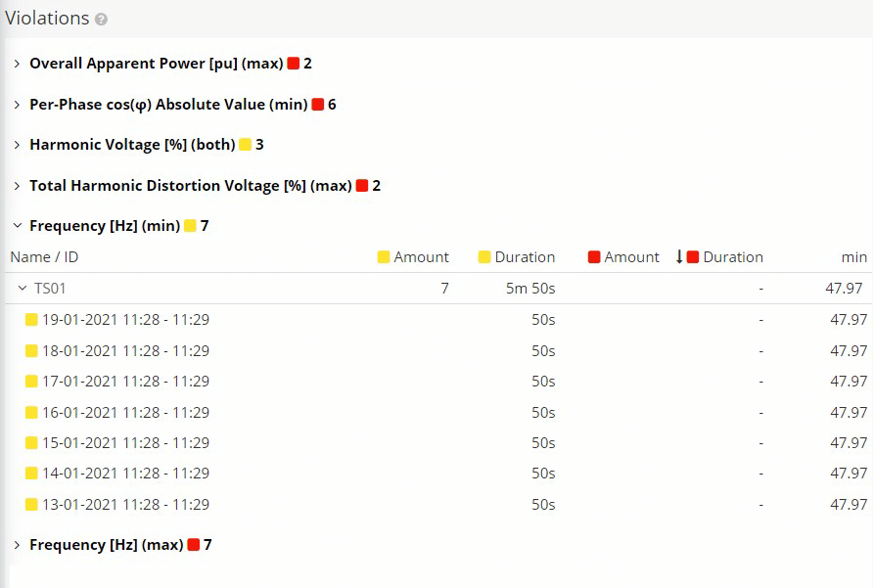Expand Per-Phase cos(φ) Absolute Value group
The height and width of the screenshot is (588, 874).
[17, 105]
